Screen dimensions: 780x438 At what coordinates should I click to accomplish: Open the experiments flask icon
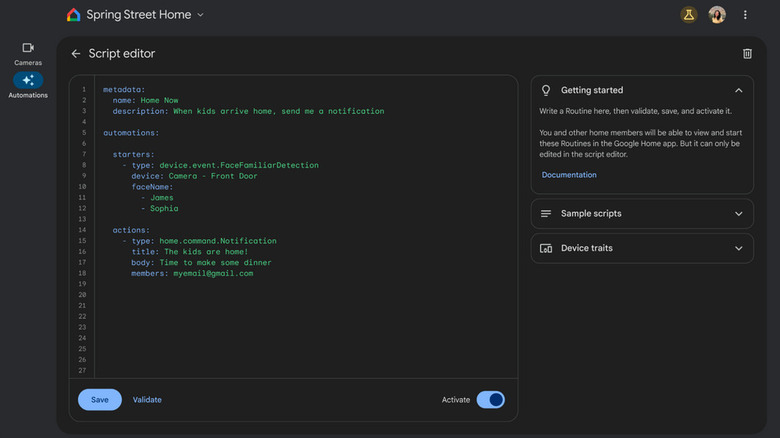click(688, 15)
